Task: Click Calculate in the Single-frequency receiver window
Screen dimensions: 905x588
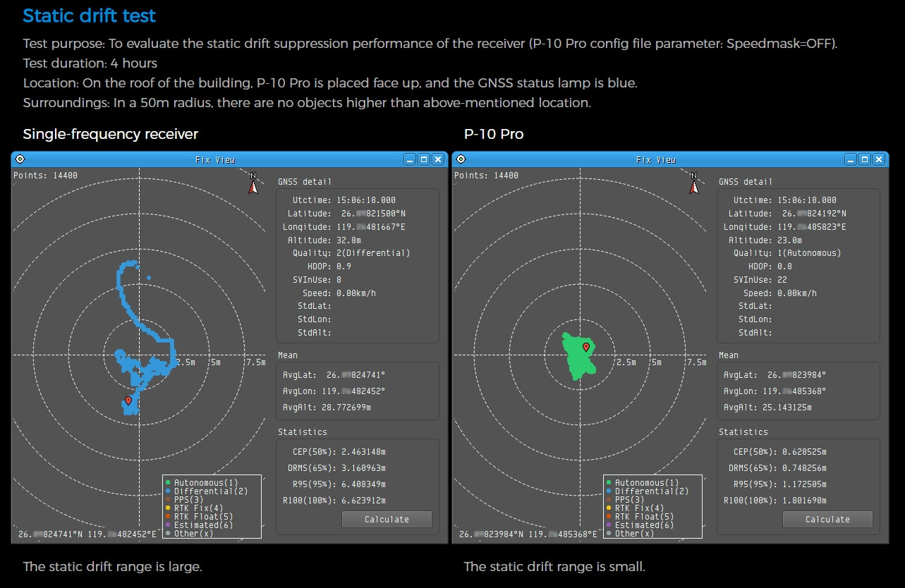Action: coord(387,520)
